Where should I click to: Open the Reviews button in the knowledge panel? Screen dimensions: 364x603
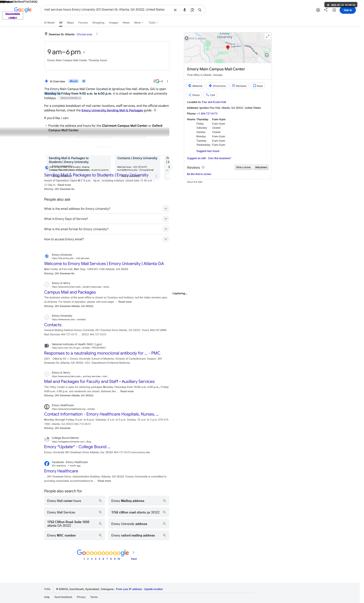pos(239,86)
